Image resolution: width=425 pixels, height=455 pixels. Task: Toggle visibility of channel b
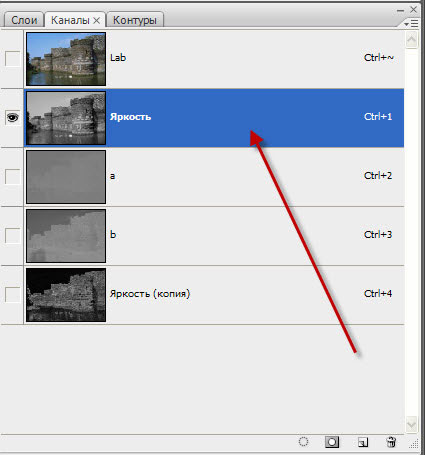12,236
